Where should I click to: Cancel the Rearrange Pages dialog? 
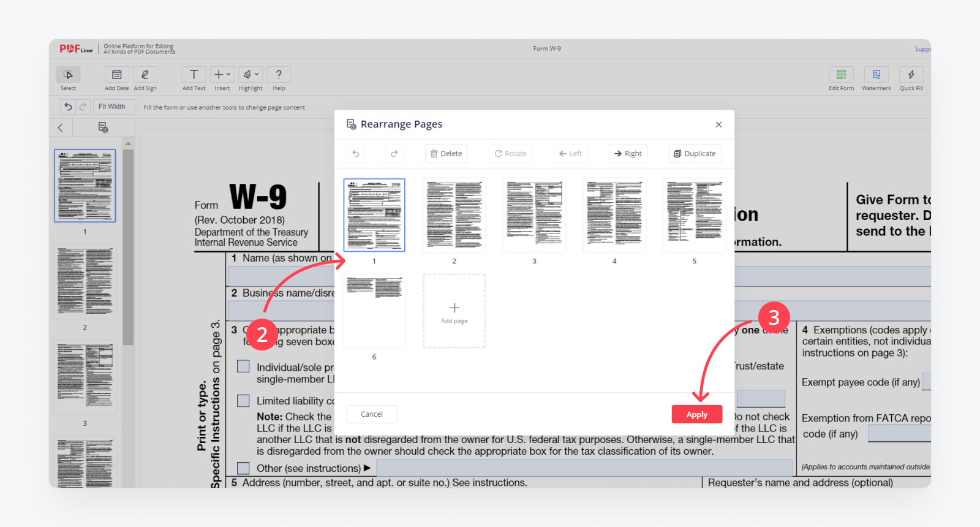pyautogui.click(x=371, y=414)
